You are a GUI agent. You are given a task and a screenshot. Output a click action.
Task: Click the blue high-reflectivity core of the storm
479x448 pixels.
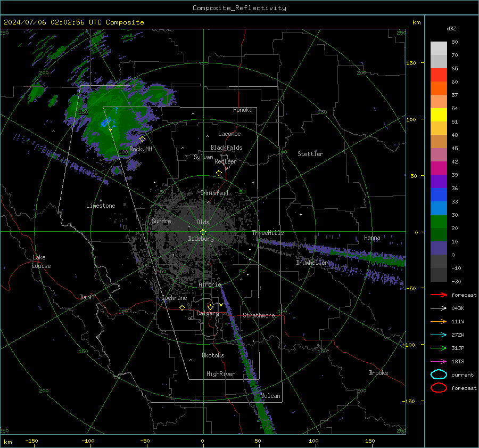tap(106, 122)
